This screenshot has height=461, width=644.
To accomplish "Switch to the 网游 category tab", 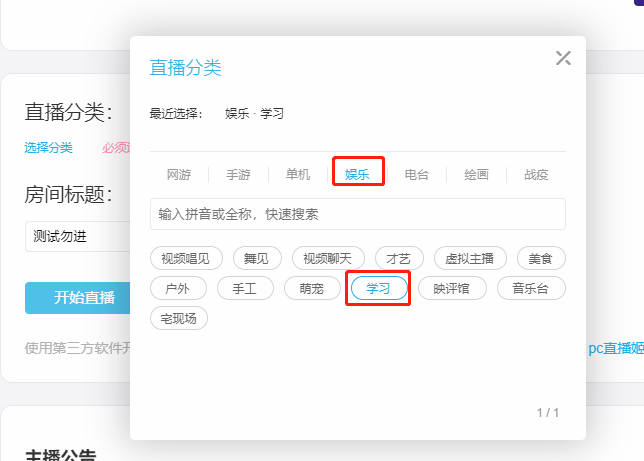I will click(179, 175).
